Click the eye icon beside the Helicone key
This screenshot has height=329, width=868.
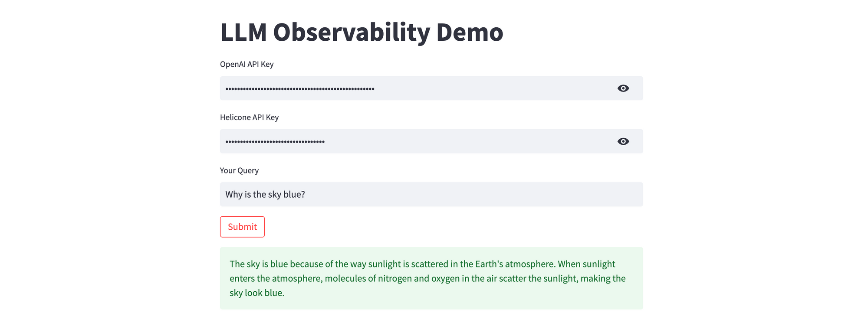[x=623, y=141]
